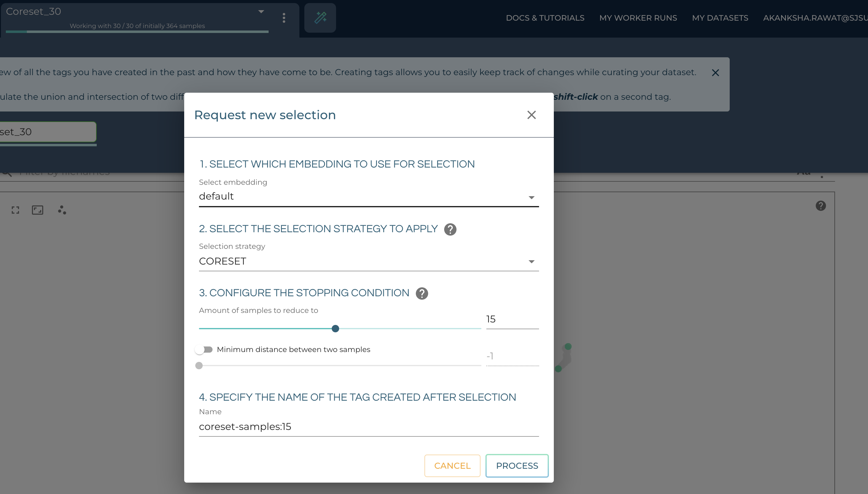
Task: Reset the embedding view to fit screen
Action: (37, 210)
